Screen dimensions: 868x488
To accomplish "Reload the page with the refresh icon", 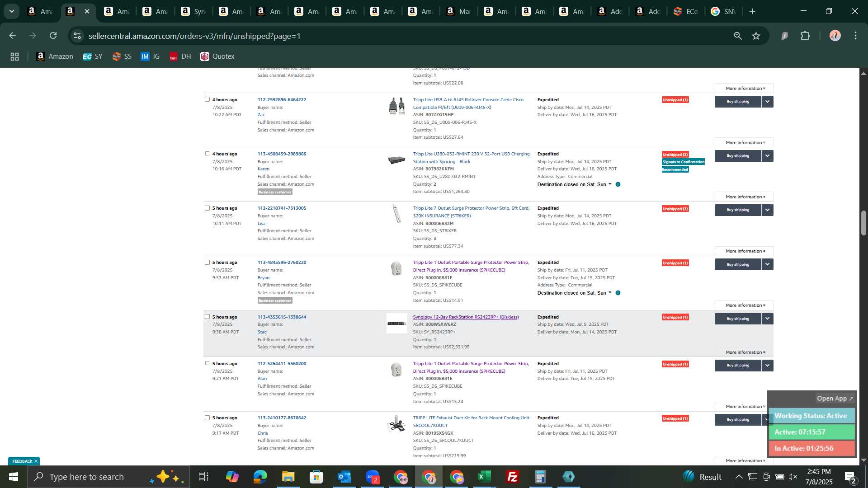I will [x=53, y=36].
